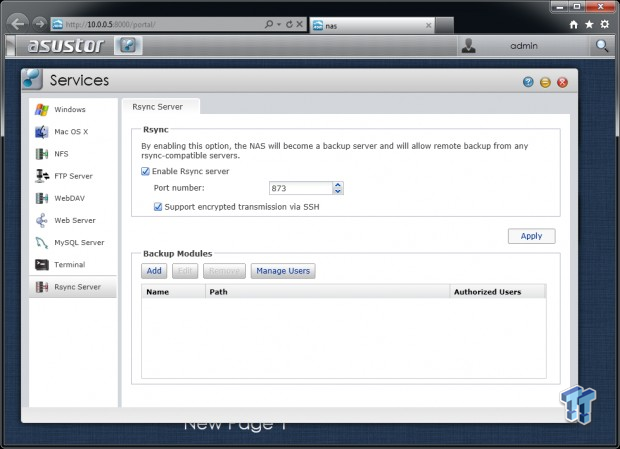Select the nas browser tab

(372, 26)
